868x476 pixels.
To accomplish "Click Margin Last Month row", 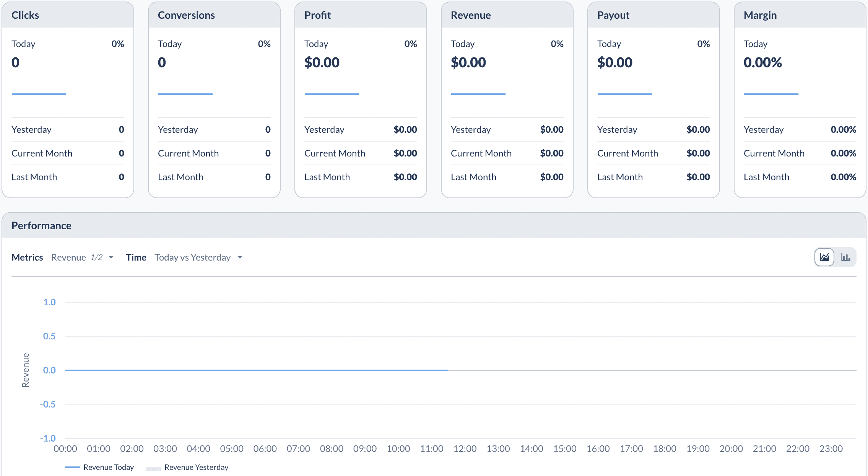I will point(800,177).
